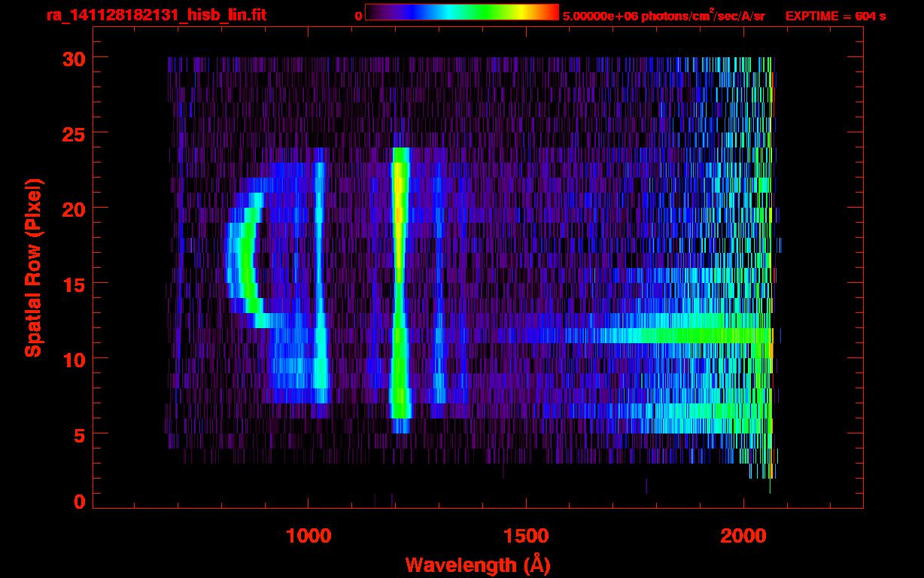Image resolution: width=924 pixels, height=578 pixels.
Task: Click the 5.00000e+06 photons/cm²/sec/Å/sr label
Action: [x=664, y=15]
